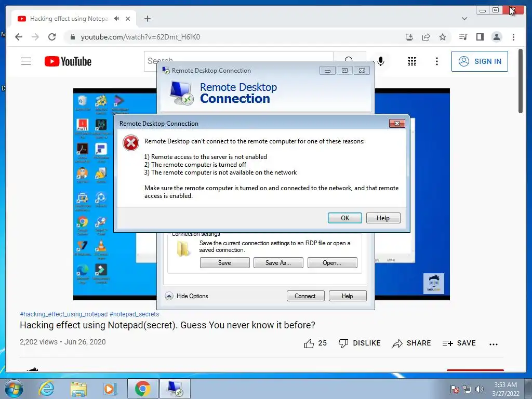Click the YouTube logo
Viewport: 532px width, 399px height.
68,61
